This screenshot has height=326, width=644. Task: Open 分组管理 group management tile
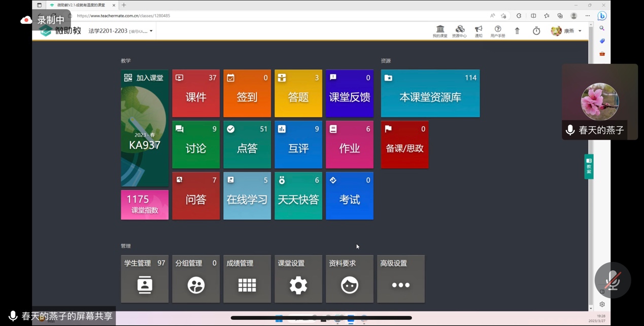196,279
